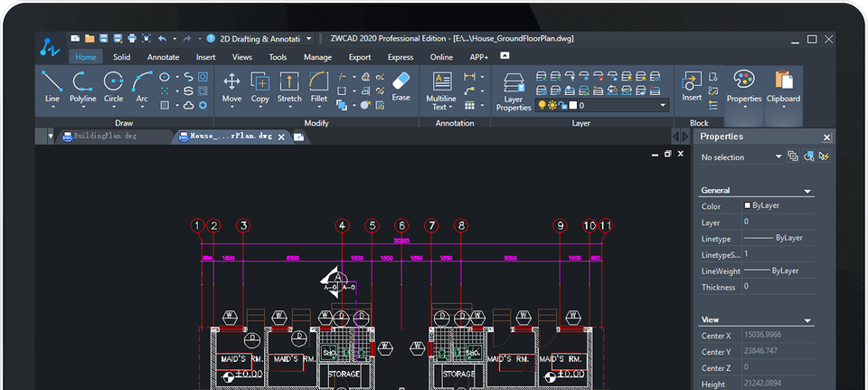
Task: Click the Linetype ByLayer value field
Action: coord(778,238)
